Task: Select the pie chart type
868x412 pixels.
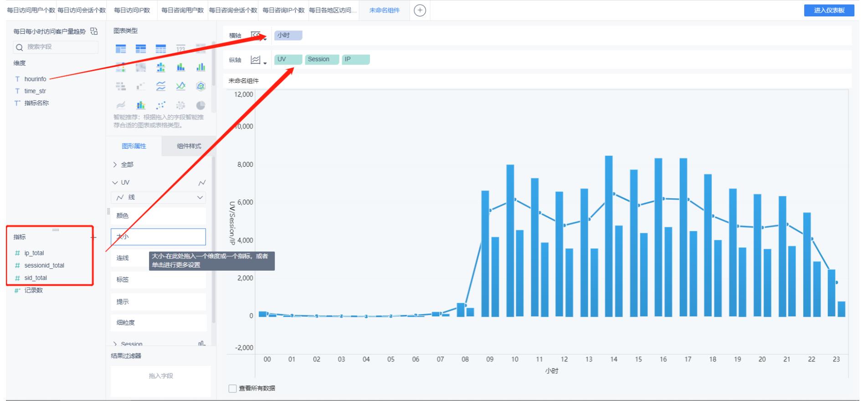Action: [200, 105]
